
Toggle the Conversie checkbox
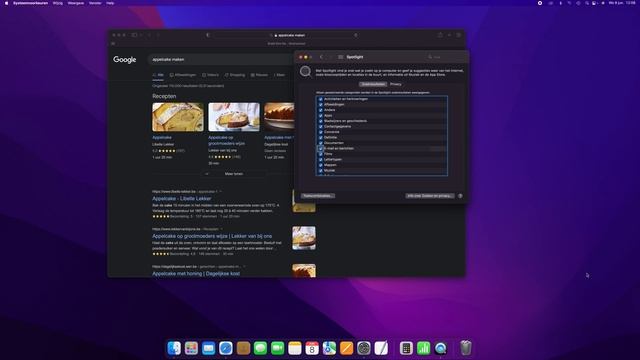tap(320, 132)
